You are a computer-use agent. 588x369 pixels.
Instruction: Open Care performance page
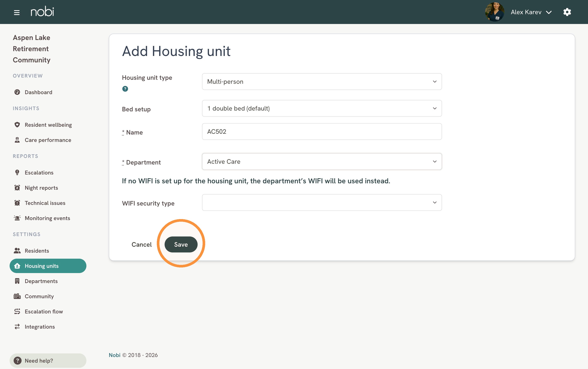pyautogui.click(x=48, y=140)
